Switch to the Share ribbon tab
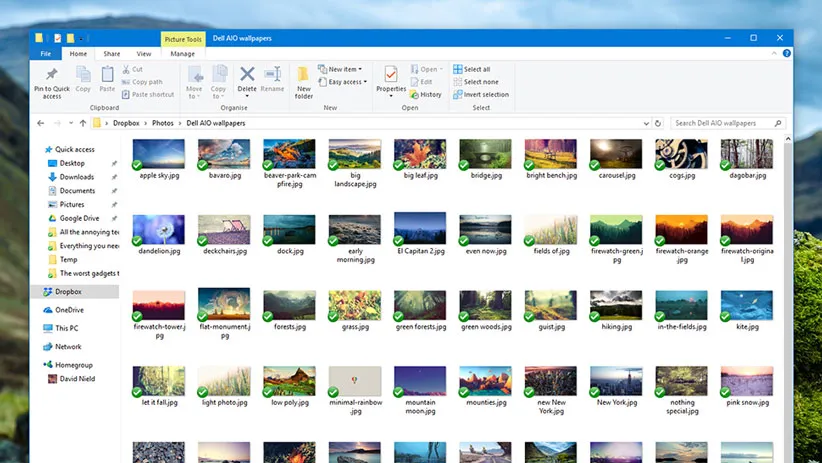The width and height of the screenshot is (822, 463). point(111,54)
